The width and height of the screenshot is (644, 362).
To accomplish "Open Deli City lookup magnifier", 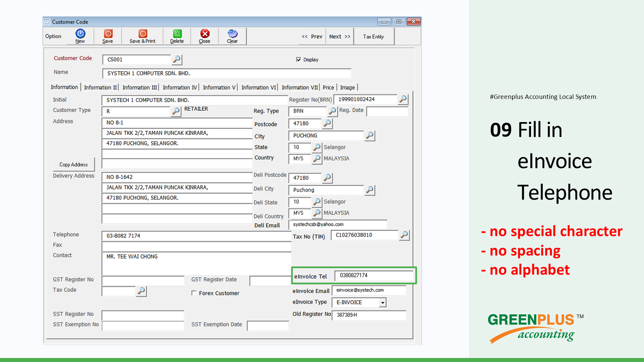I will click(x=370, y=190).
